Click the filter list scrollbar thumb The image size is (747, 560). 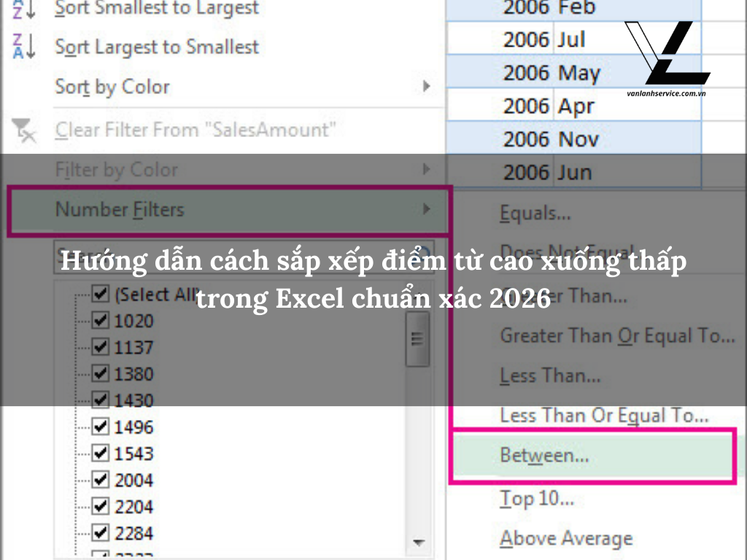tap(417, 339)
